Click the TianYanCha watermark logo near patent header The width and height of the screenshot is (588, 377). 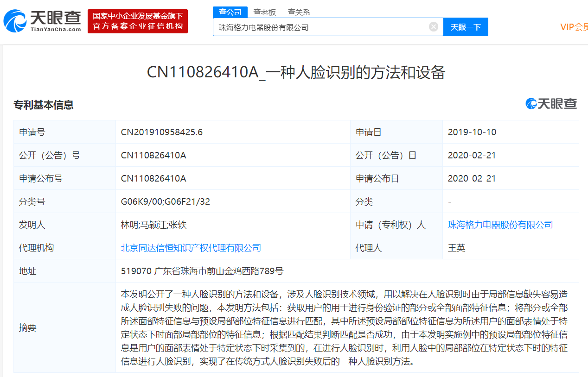(551, 104)
